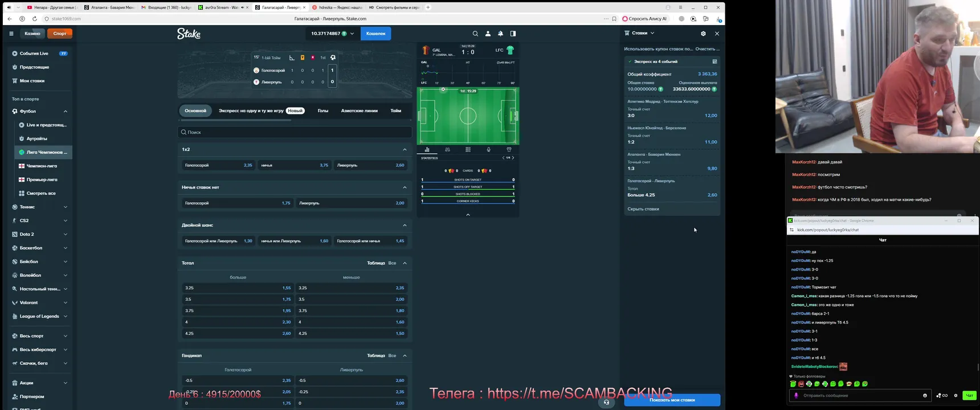The height and width of the screenshot is (410, 980).
Task: Switch to Казино section
Action: 32,34
